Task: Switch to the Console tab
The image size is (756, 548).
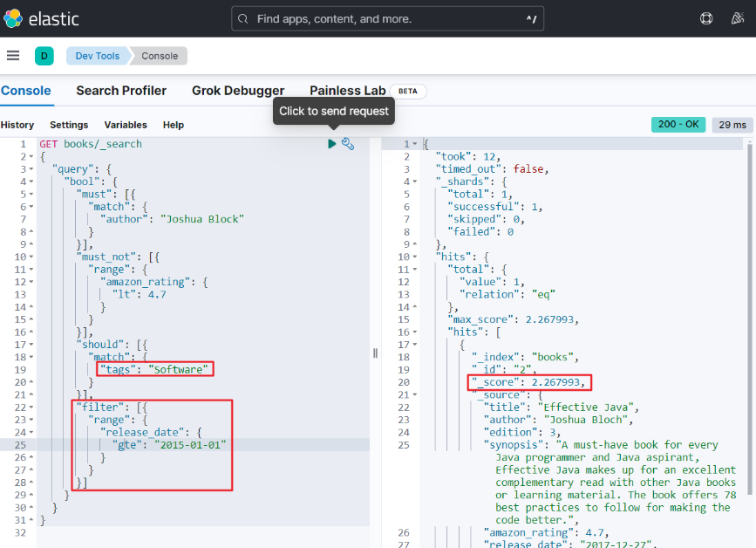Action: (25, 91)
